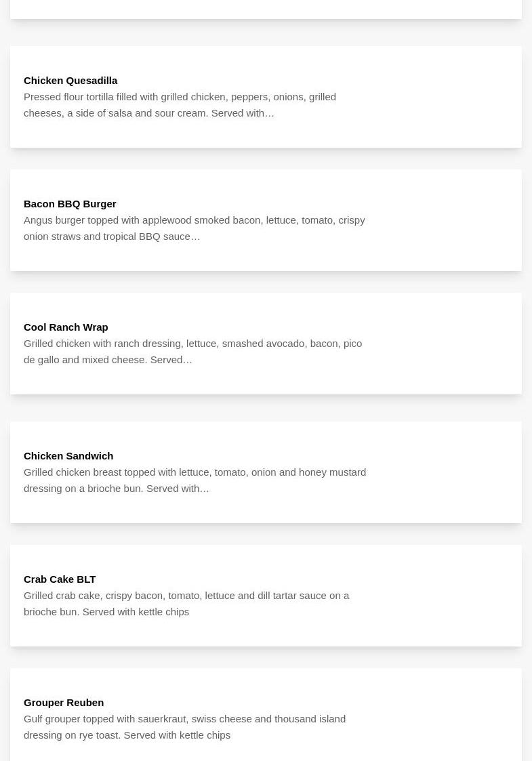Click the Gulf grouper description text

pyautogui.click(x=184, y=727)
